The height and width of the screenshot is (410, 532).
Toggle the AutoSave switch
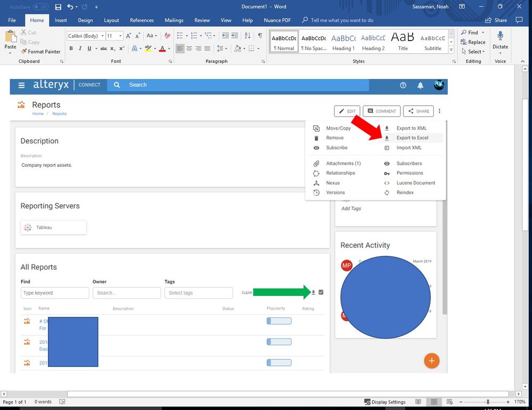(x=41, y=7)
